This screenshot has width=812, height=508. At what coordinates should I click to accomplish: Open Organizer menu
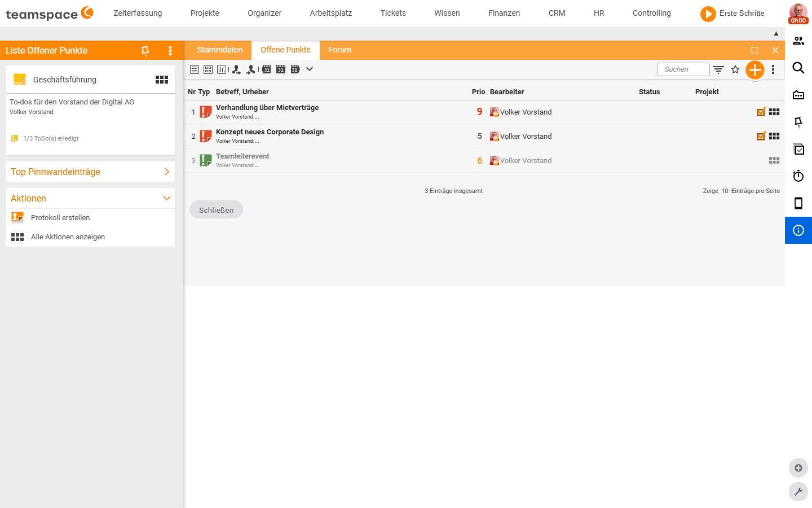point(264,13)
